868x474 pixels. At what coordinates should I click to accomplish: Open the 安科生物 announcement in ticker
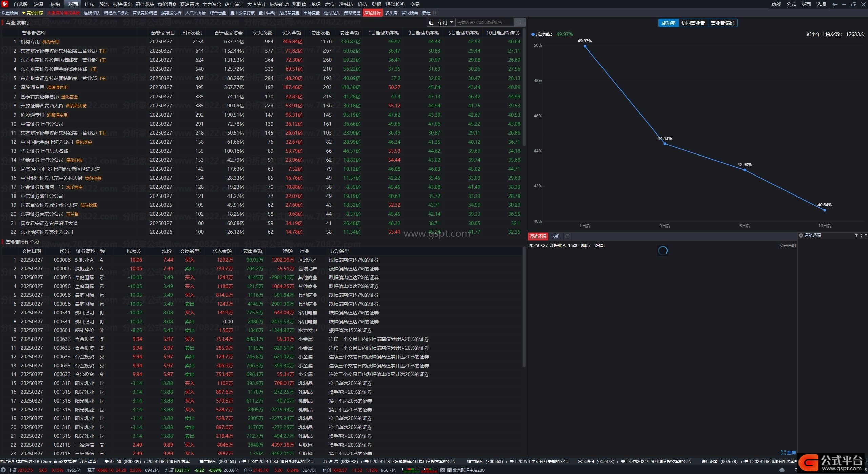147,462
